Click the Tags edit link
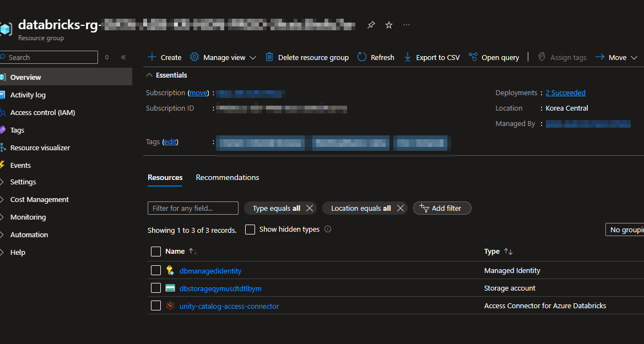 (170, 141)
